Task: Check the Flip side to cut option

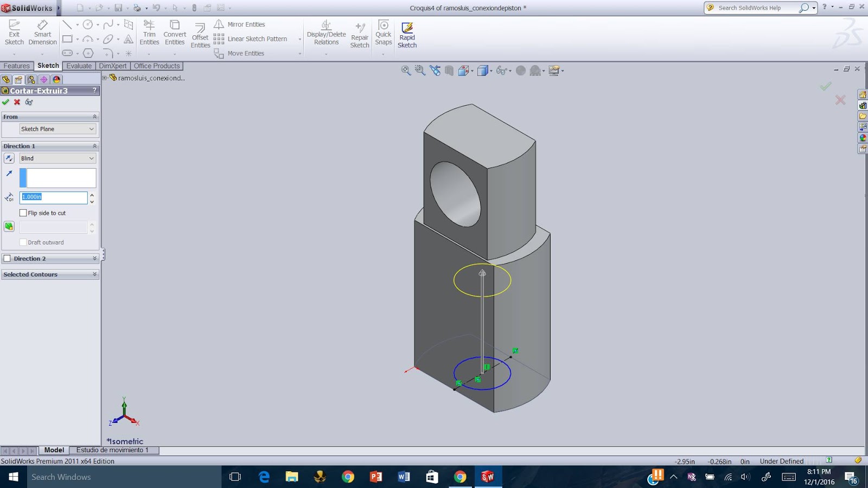Action: click(23, 213)
